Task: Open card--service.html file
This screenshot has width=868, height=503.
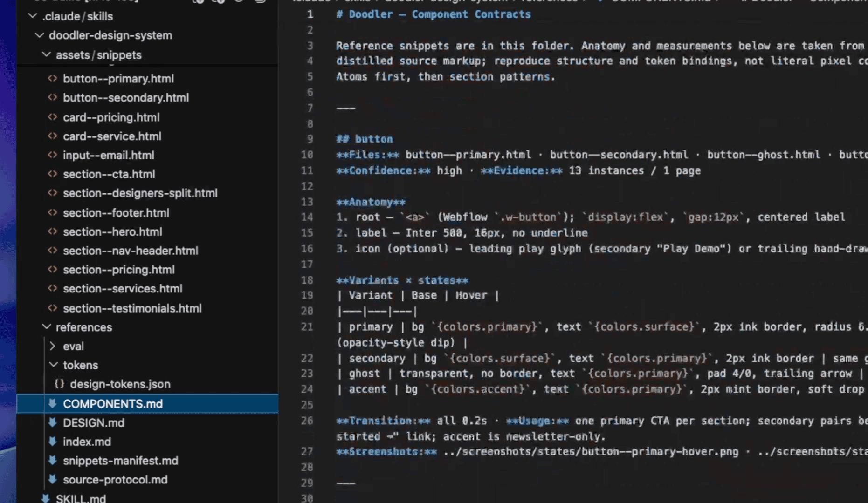Action: coord(112,136)
